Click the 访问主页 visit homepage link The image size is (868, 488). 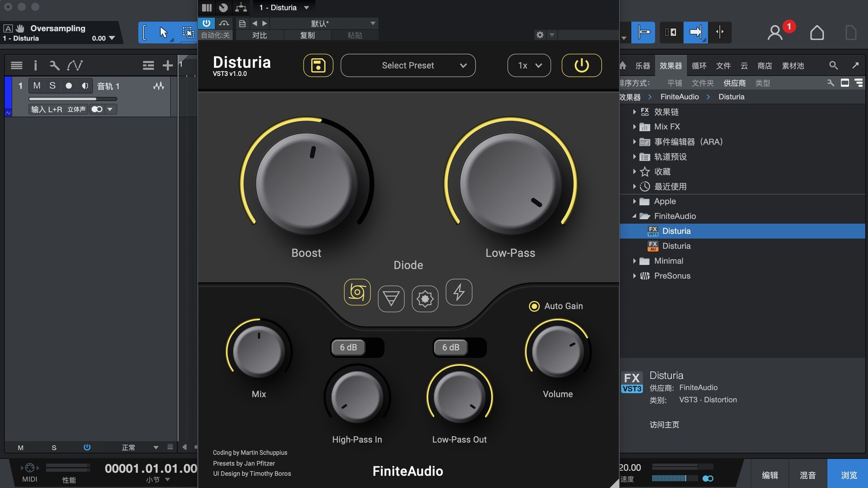coord(665,425)
